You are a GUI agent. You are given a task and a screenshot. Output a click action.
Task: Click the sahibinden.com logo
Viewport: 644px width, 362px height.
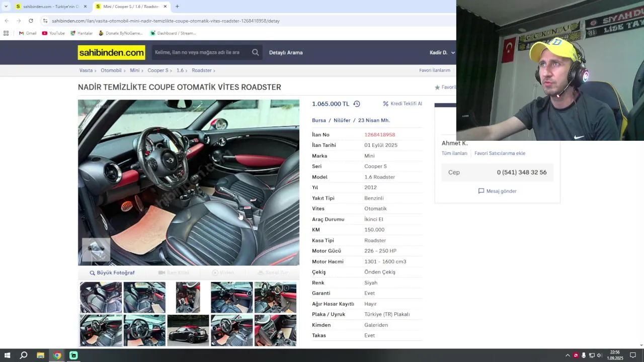(111, 52)
